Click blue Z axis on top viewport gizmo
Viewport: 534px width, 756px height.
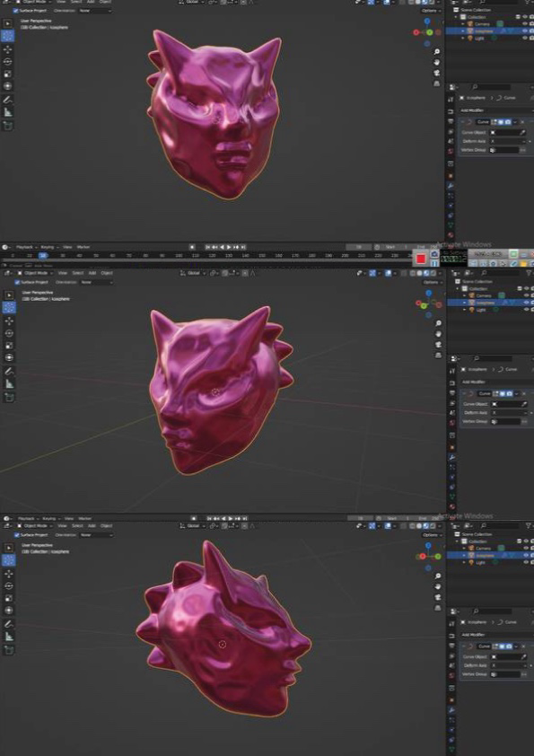pyautogui.click(x=427, y=22)
